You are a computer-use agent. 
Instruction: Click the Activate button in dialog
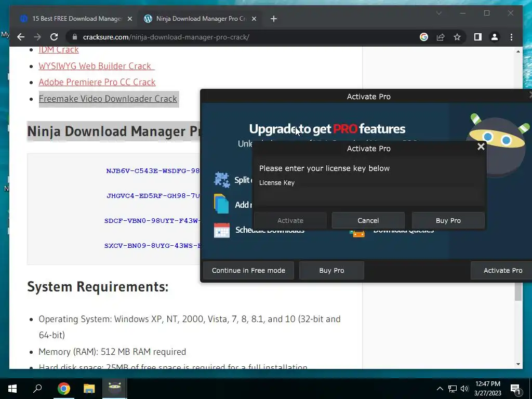click(x=290, y=220)
